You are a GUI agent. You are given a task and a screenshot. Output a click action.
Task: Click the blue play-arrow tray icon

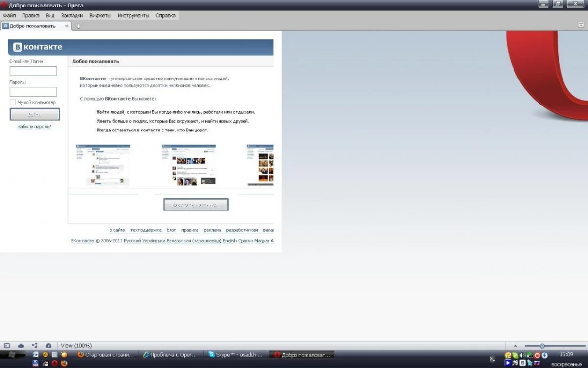click(x=508, y=363)
